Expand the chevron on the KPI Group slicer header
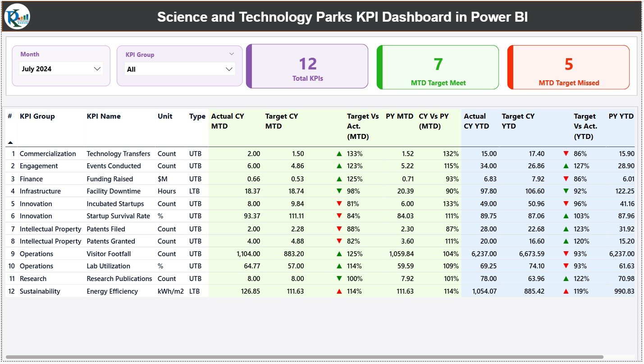Viewport: 644px width, 364px height. 232,54
